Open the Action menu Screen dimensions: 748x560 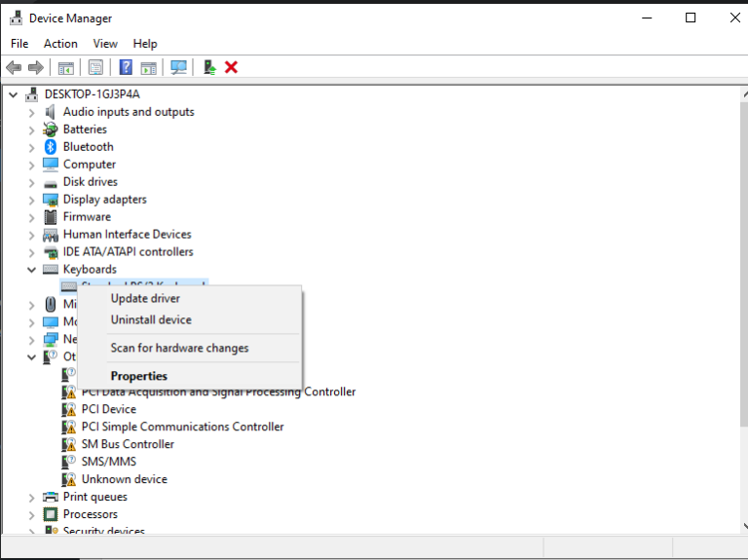[x=60, y=44]
